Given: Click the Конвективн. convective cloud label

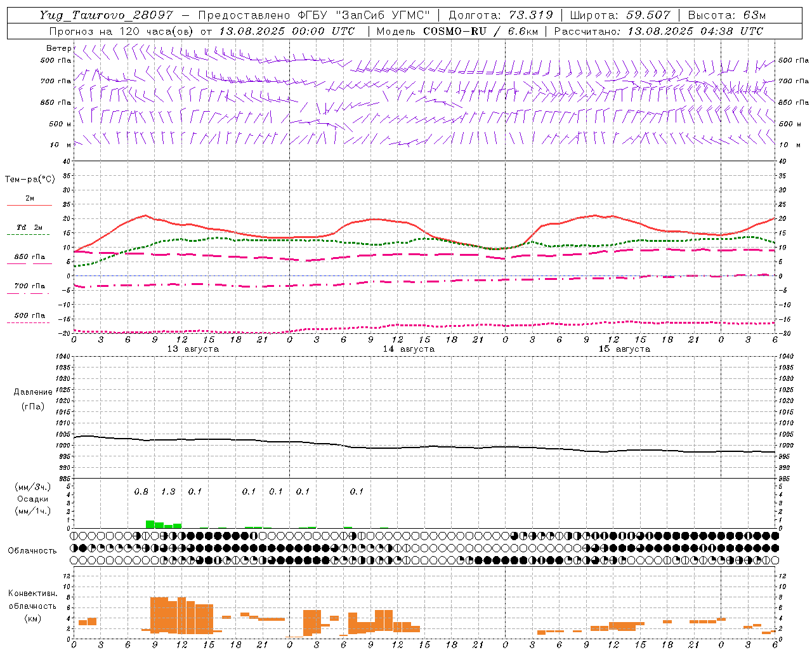Looking at the screenshot, I should coord(32,594).
